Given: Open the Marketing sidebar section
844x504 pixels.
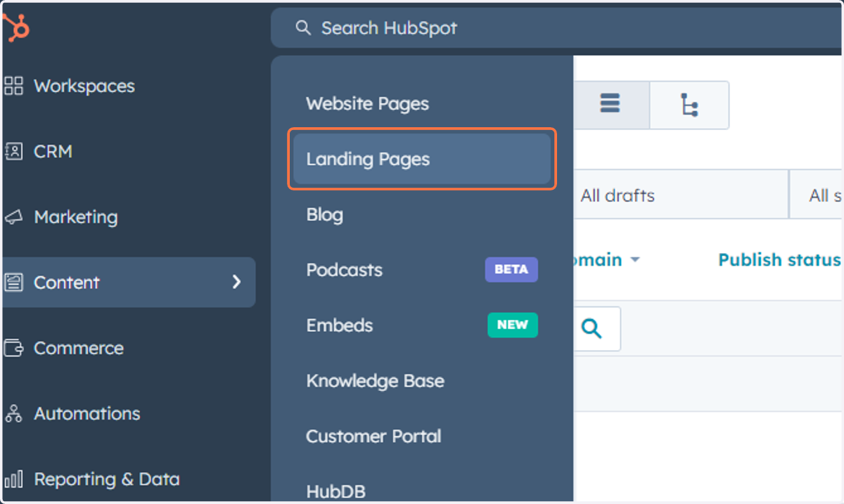Looking at the screenshot, I should pos(76,217).
